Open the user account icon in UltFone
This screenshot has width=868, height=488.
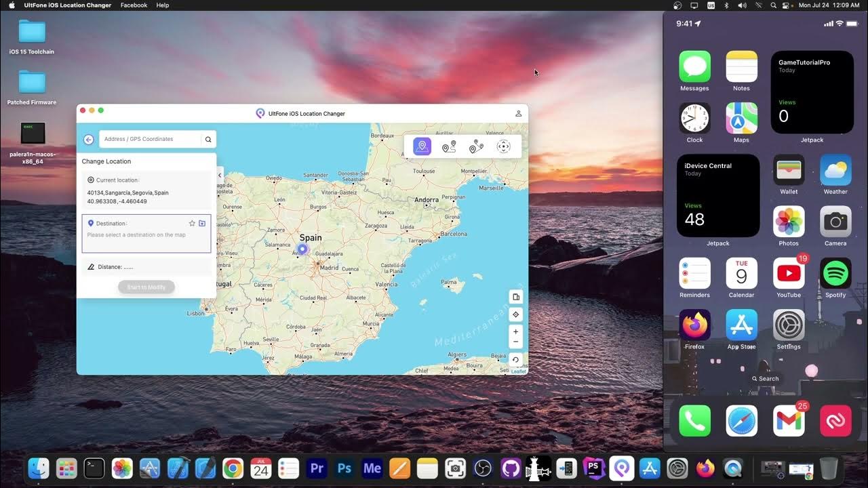[519, 113]
